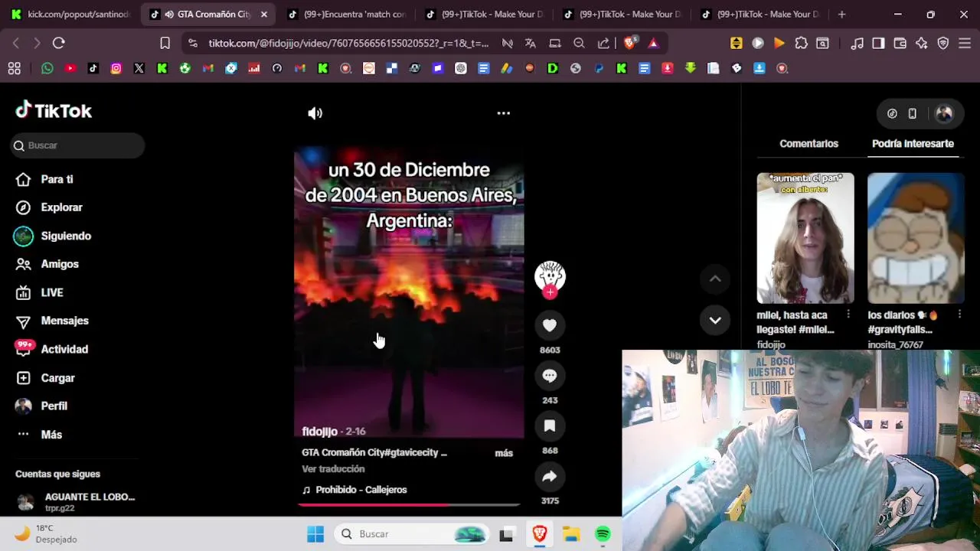Switch to the kick.com/popout browser tab

tap(70, 15)
